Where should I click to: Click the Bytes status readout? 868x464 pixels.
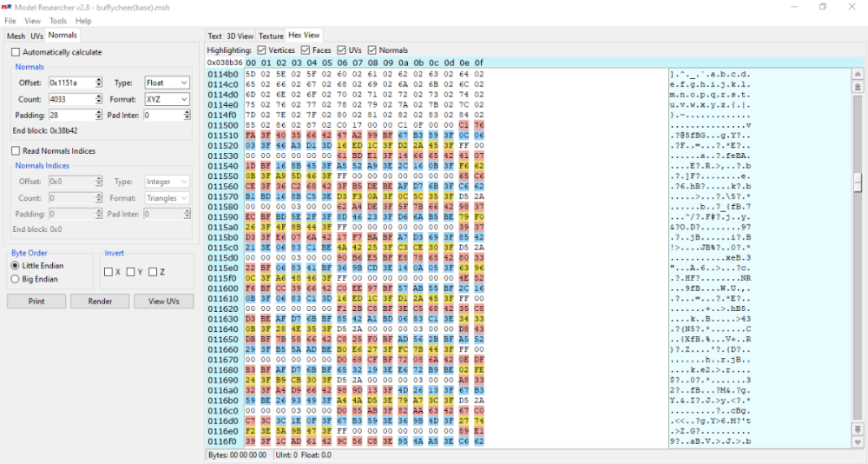click(237, 454)
